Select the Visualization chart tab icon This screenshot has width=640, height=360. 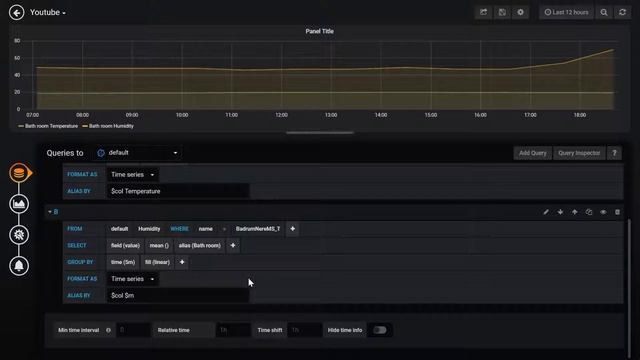[x=19, y=204]
